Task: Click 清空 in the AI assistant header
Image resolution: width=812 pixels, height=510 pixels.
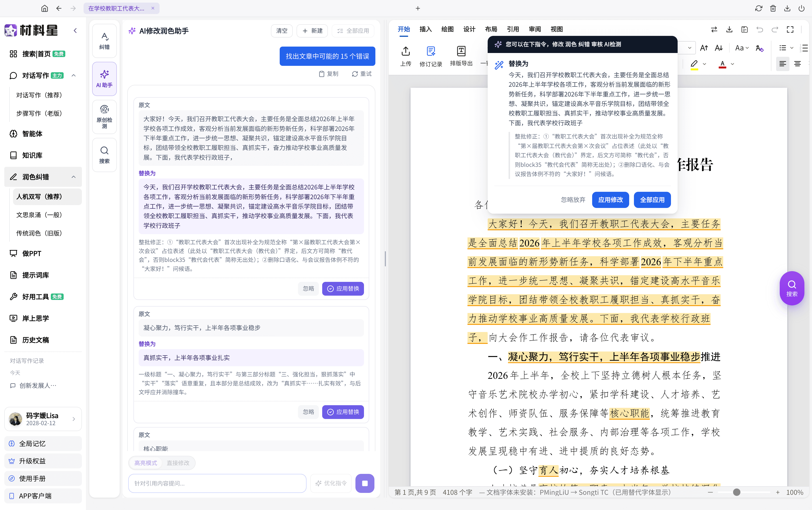Action: (x=282, y=31)
